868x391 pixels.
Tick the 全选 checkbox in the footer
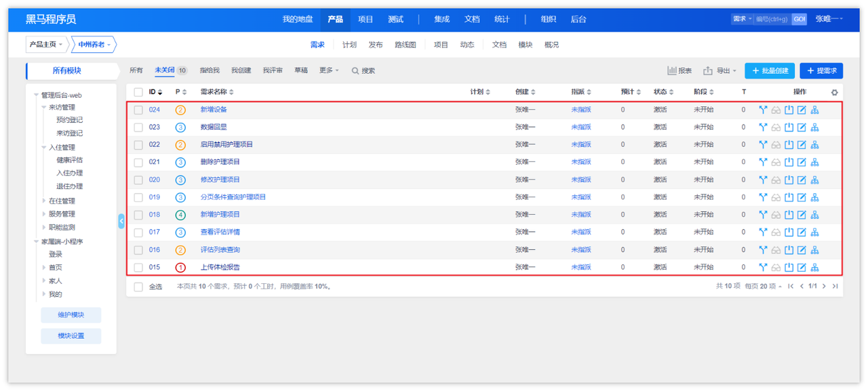[138, 287]
